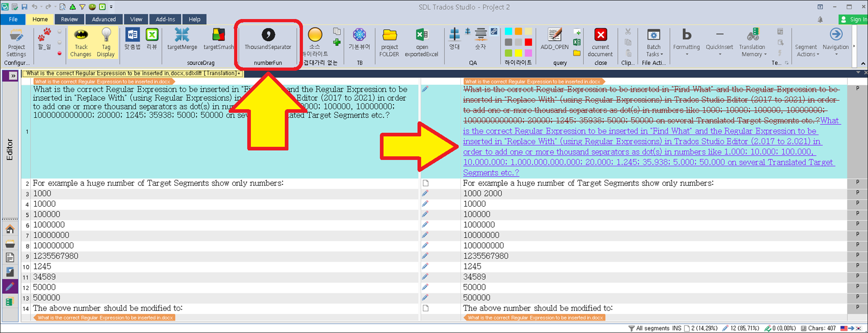Image resolution: width=868 pixels, height=333 pixels.
Task: Switch to the View ribbon tab
Action: pos(136,19)
